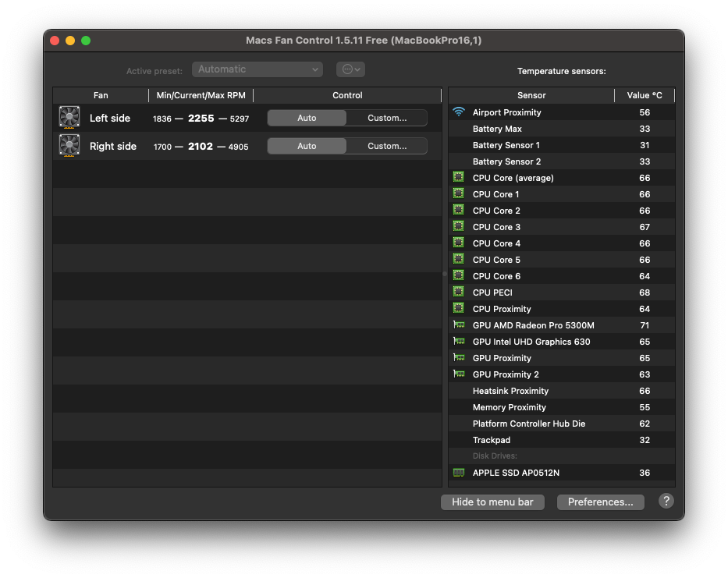Click the Min/Current/Max RPM column header
The height and width of the screenshot is (578, 728).
click(201, 95)
